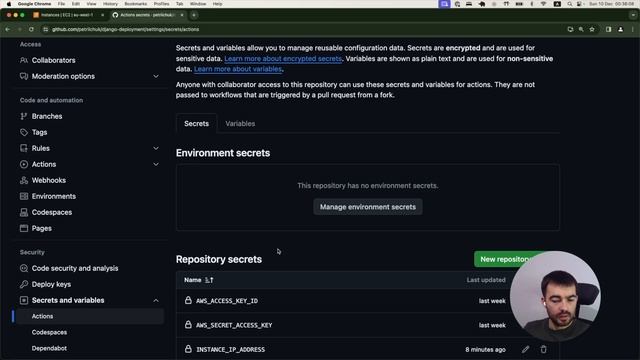This screenshot has width=640, height=360.
Task: Close the EC2 Instances browser tab
Action: (x=102, y=15)
